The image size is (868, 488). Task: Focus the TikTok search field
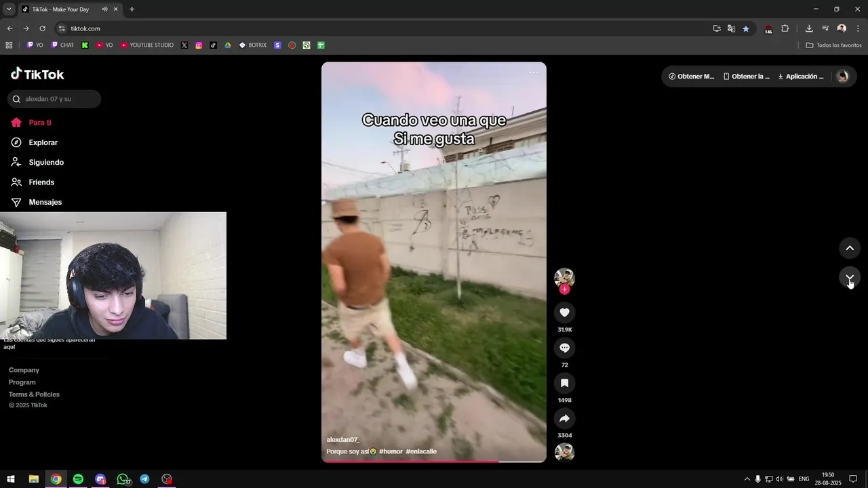(x=54, y=99)
